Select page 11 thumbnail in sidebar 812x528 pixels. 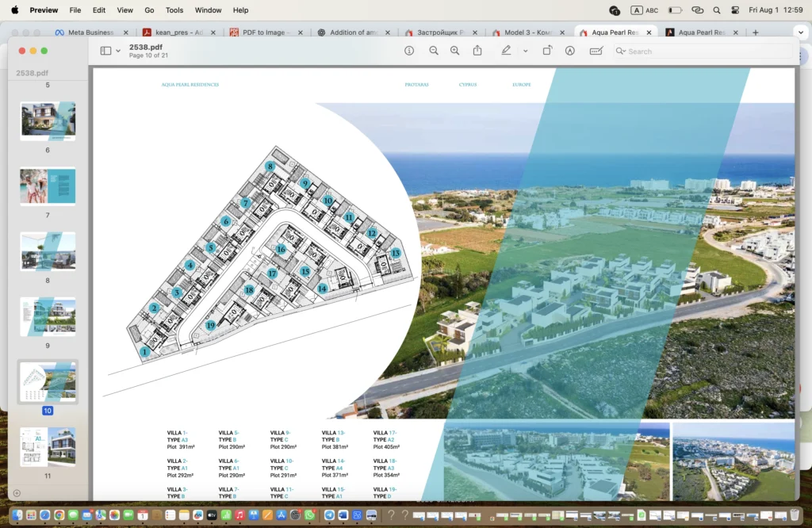(48, 447)
